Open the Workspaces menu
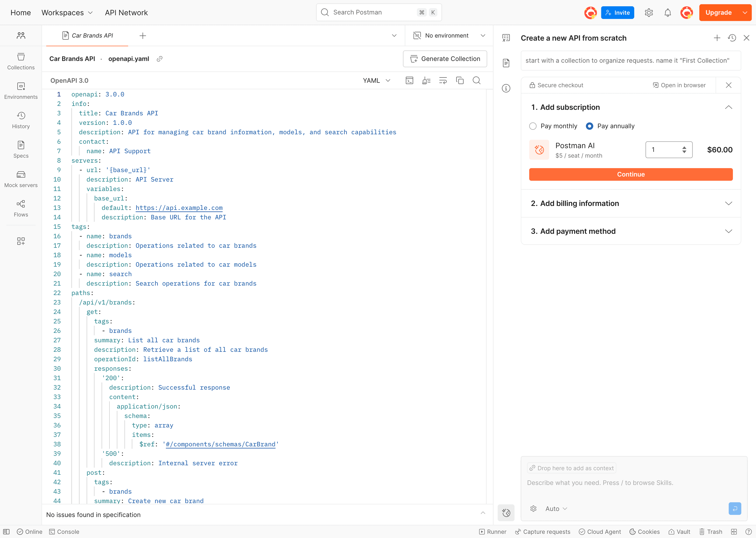Viewport: 756px width, 538px height. click(x=67, y=13)
